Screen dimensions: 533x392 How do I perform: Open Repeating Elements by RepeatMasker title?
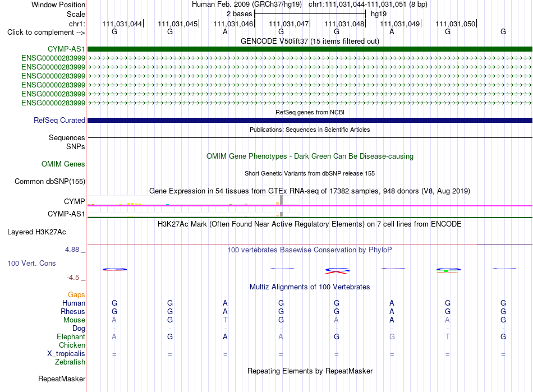(x=310, y=371)
